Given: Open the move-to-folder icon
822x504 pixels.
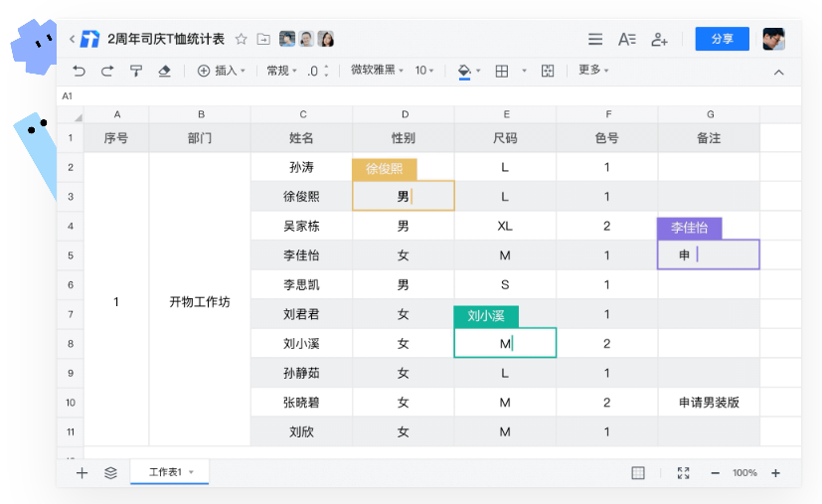Looking at the screenshot, I should (x=263, y=39).
